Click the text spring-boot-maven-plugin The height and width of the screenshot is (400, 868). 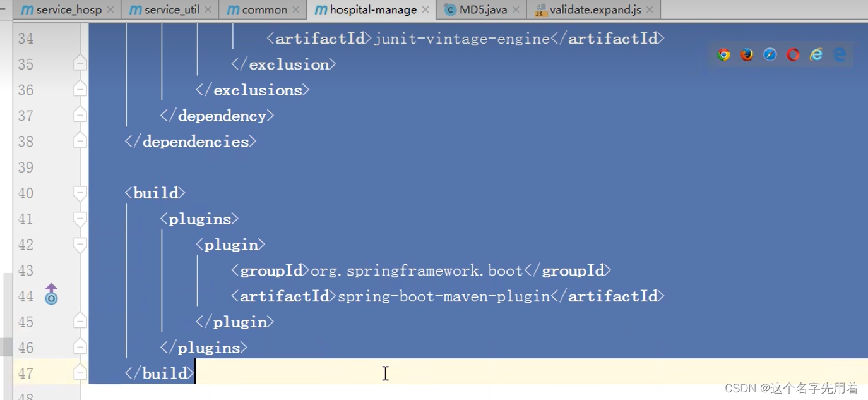click(444, 296)
